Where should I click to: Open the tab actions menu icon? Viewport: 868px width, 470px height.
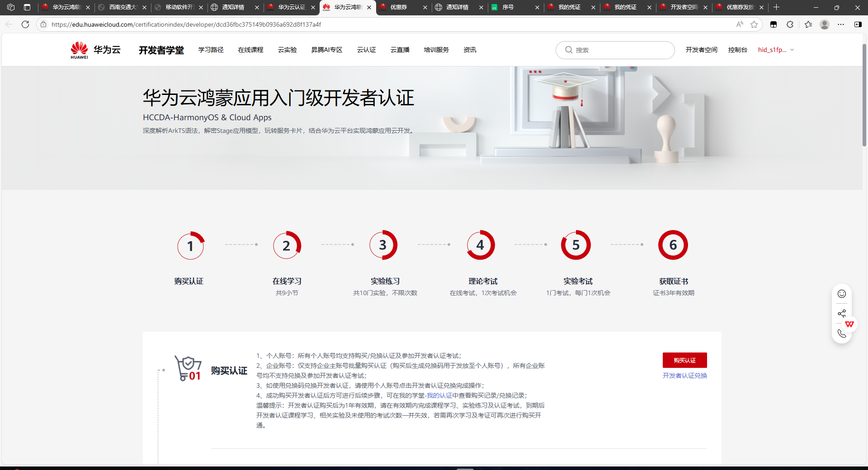point(27,7)
